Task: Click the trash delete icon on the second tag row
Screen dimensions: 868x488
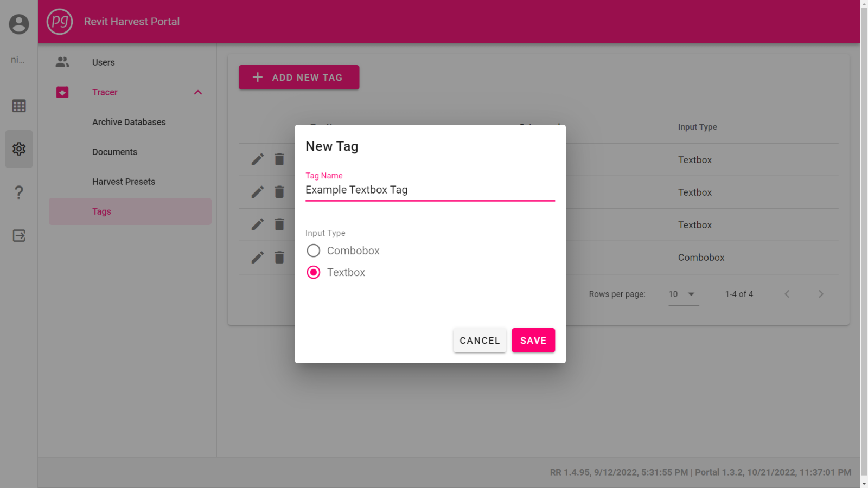Action: 279,191
